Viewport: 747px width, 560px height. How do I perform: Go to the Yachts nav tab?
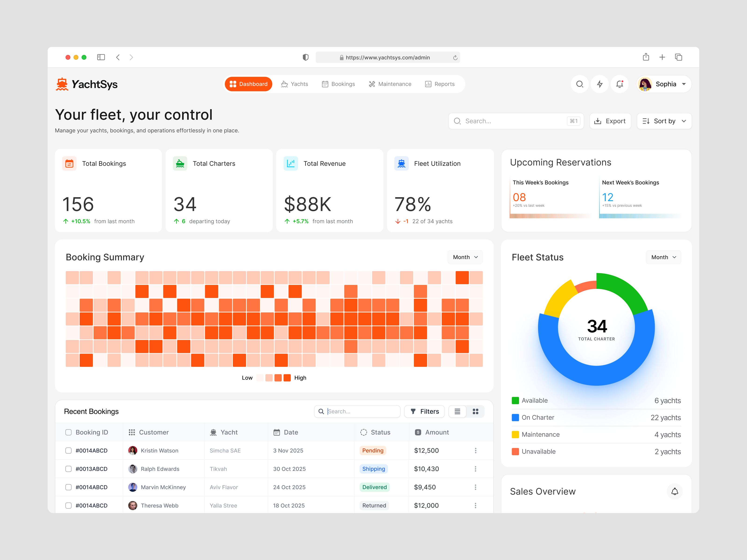(294, 84)
